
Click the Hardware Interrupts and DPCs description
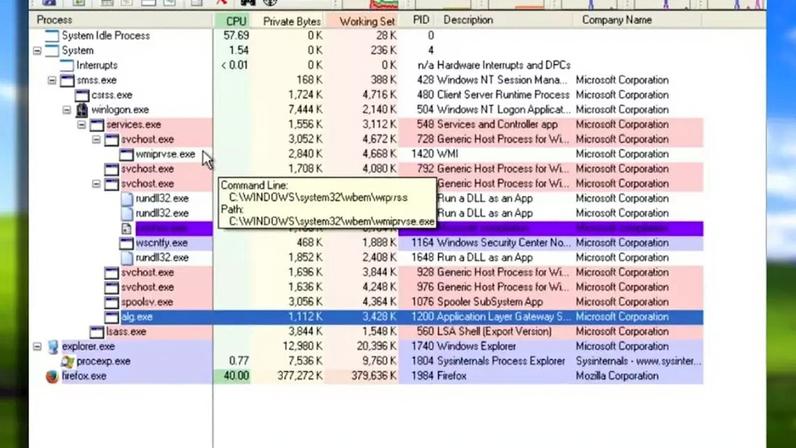(x=504, y=66)
